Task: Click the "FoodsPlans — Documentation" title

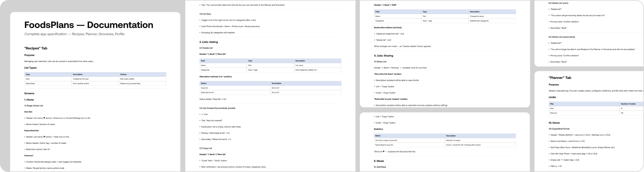Action: (89, 25)
